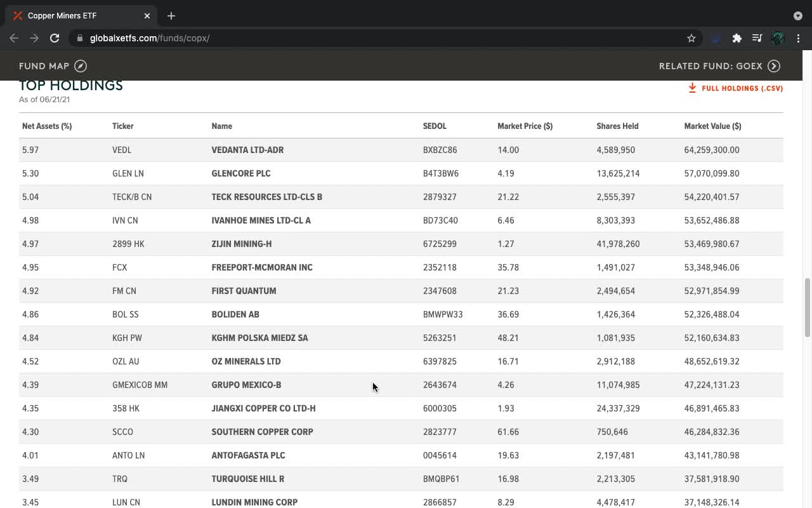
Task: Click the FCX ticker cell
Action: 120,267
